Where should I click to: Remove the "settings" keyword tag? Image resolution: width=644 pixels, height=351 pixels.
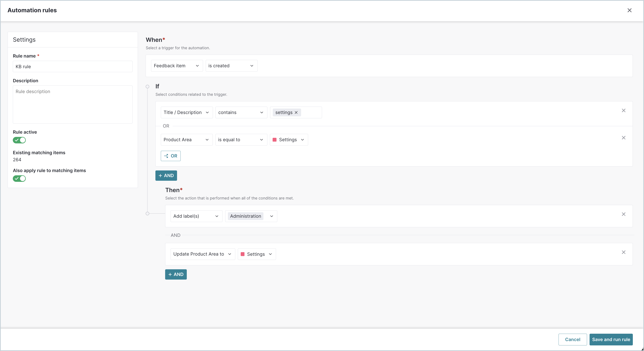click(x=296, y=112)
